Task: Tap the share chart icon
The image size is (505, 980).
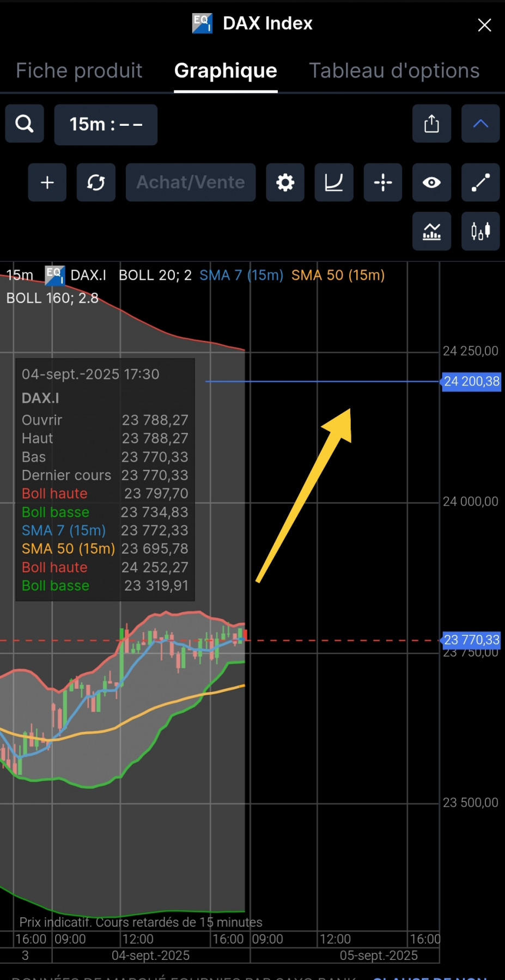Action: pos(431,124)
